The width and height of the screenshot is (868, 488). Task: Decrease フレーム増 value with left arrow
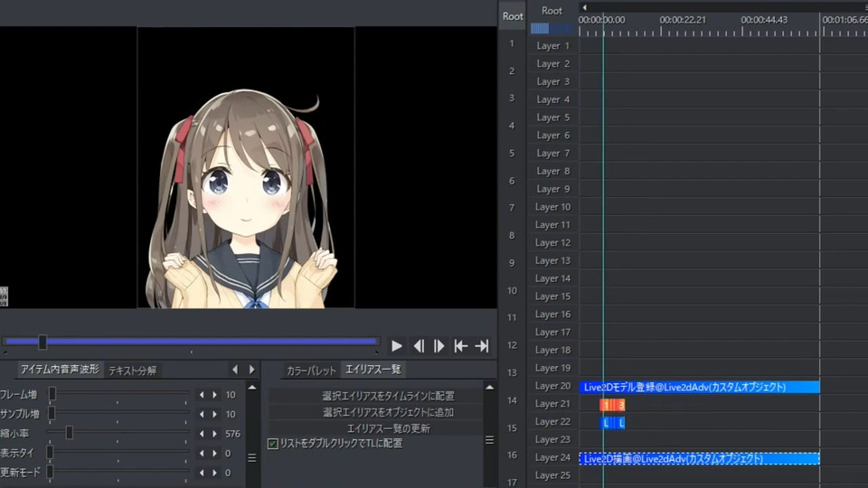pos(202,395)
